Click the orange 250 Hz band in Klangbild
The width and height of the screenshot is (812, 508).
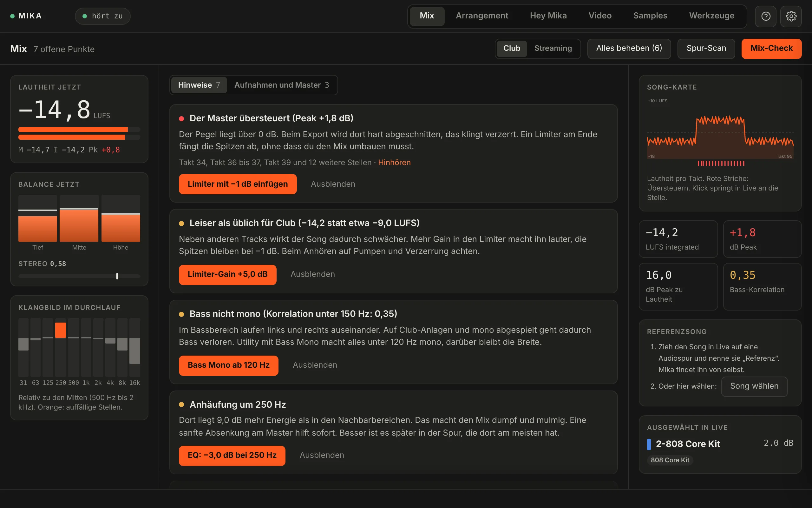point(60,330)
